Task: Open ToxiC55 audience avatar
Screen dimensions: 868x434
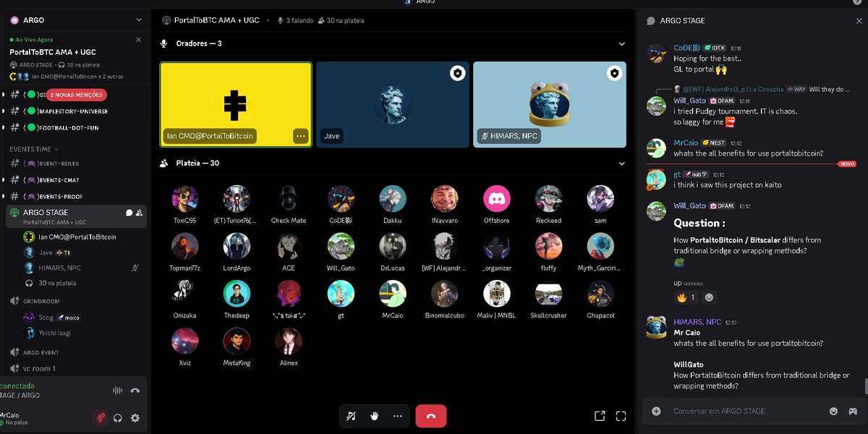Action: 184,199
